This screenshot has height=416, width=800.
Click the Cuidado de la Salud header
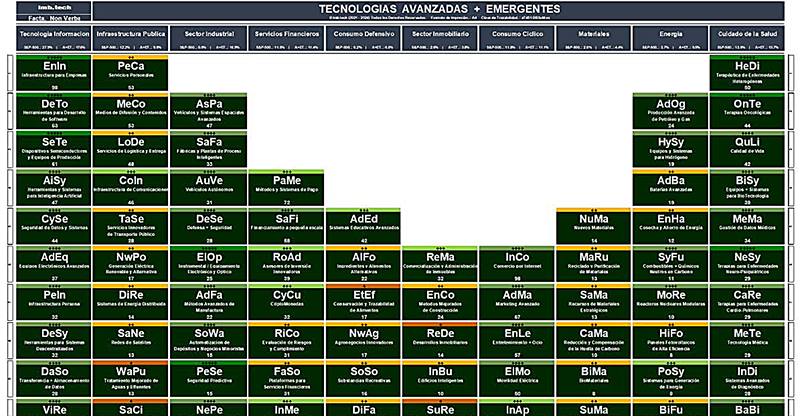click(746, 33)
